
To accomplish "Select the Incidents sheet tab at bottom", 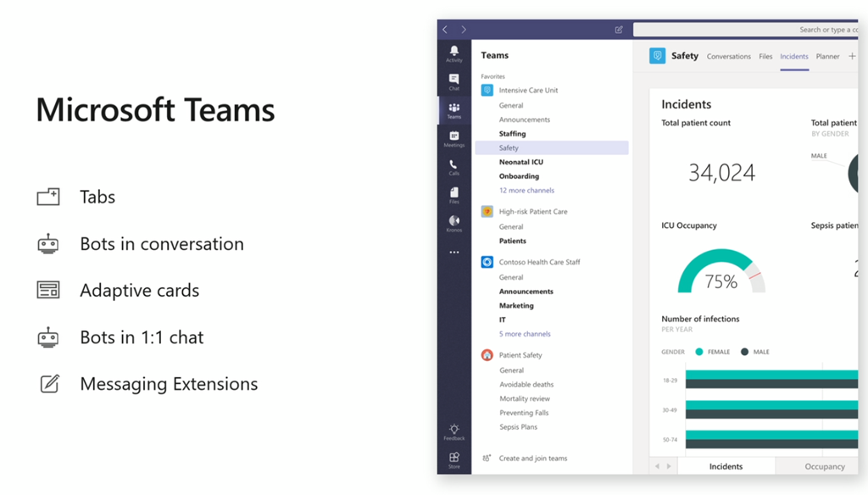I will [726, 466].
